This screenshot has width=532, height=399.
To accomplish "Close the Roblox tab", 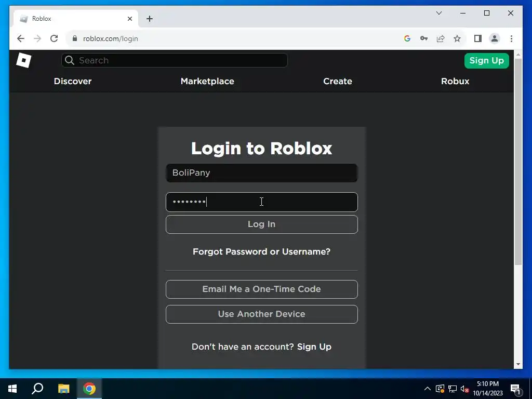I will (x=129, y=19).
